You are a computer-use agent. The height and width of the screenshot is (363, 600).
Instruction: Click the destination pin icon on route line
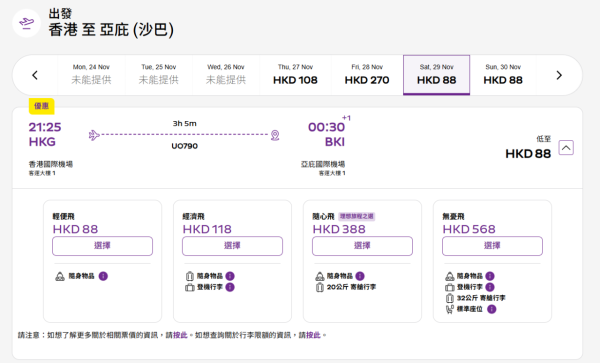point(275,135)
